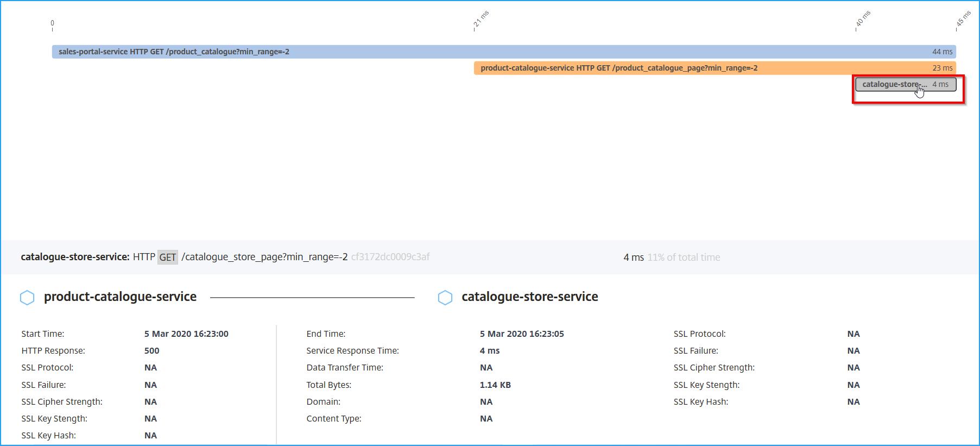Click the catalogue-store-service heading

point(530,297)
